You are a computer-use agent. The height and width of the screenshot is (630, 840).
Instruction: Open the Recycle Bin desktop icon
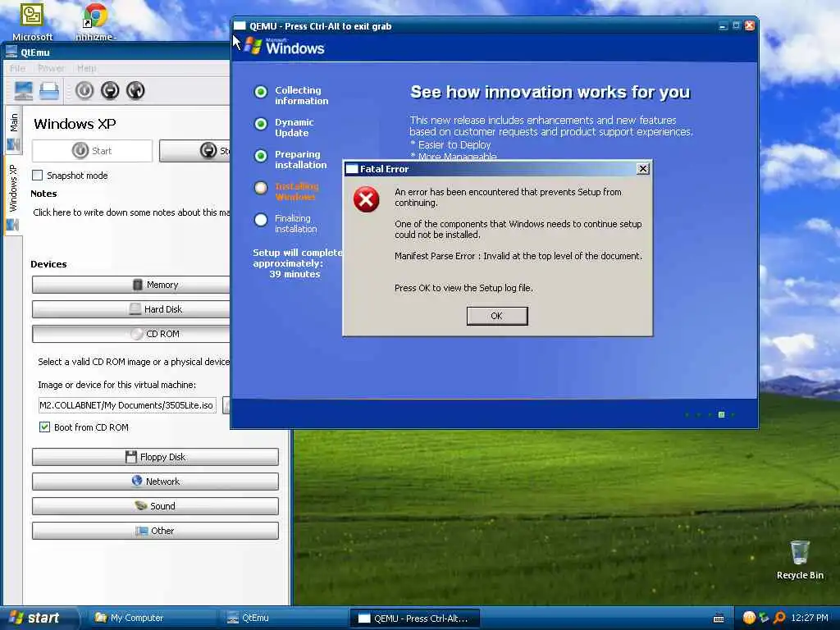(800, 560)
